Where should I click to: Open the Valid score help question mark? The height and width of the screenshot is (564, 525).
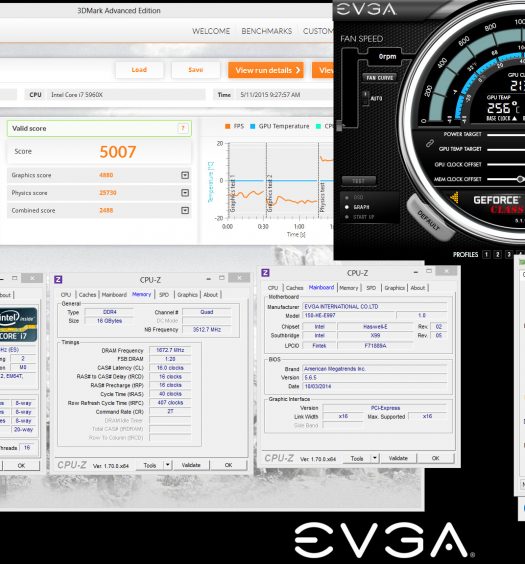click(x=183, y=128)
